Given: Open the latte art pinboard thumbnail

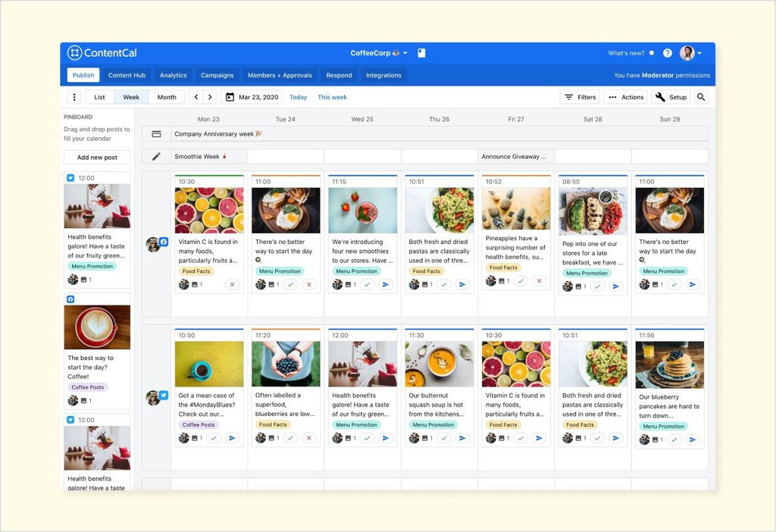Looking at the screenshot, I should click(x=97, y=327).
